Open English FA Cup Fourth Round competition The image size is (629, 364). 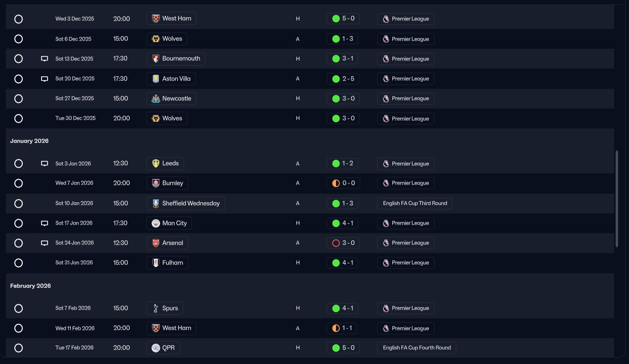click(417, 348)
